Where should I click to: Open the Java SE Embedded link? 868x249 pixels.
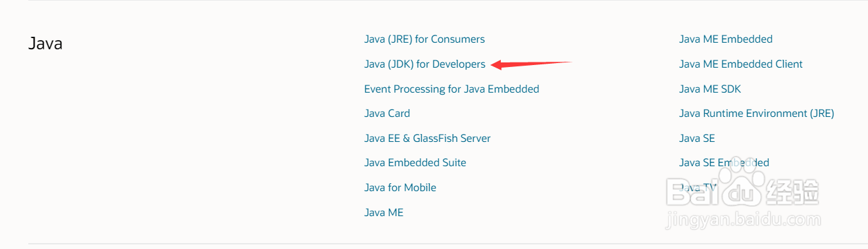tap(724, 163)
